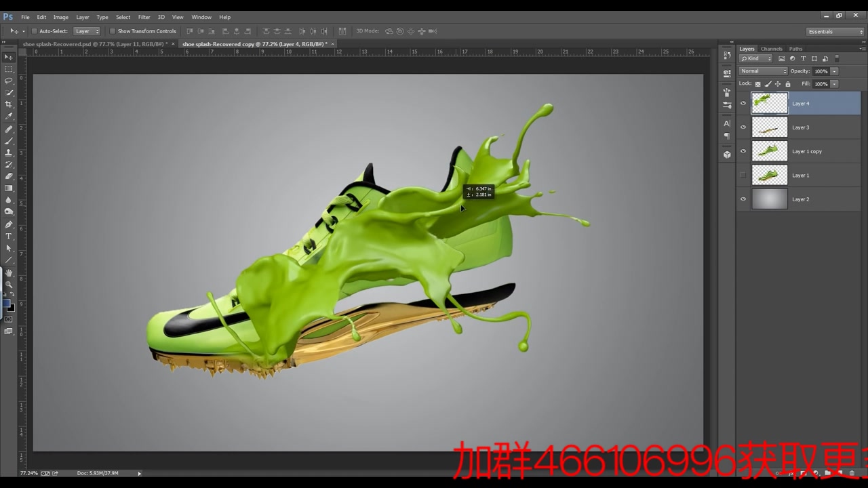This screenshot has height=488, width=868.
Task: Open the Properties panel icon
Action: [x=727, y=73]
